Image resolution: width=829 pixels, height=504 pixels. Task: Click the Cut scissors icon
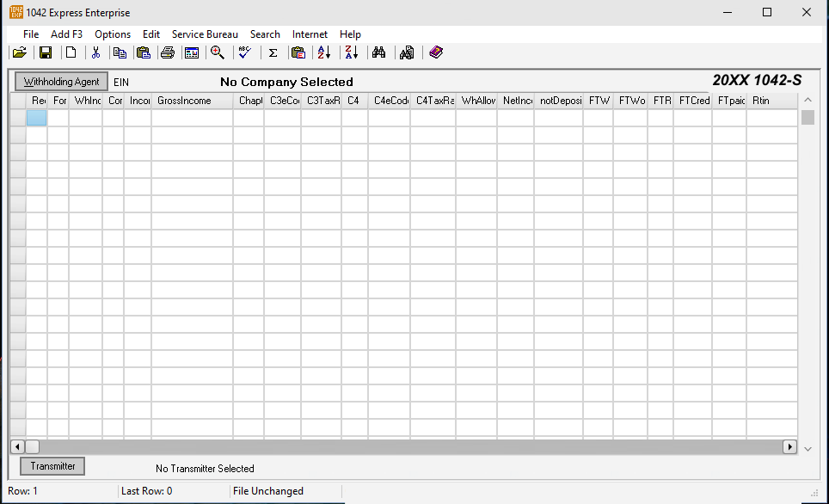96,52
